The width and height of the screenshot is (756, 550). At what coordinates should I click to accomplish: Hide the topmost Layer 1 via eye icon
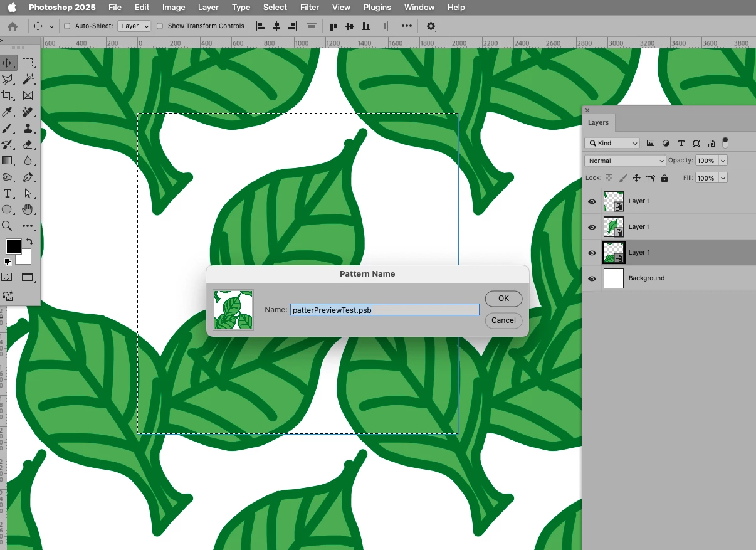[592, 201]
